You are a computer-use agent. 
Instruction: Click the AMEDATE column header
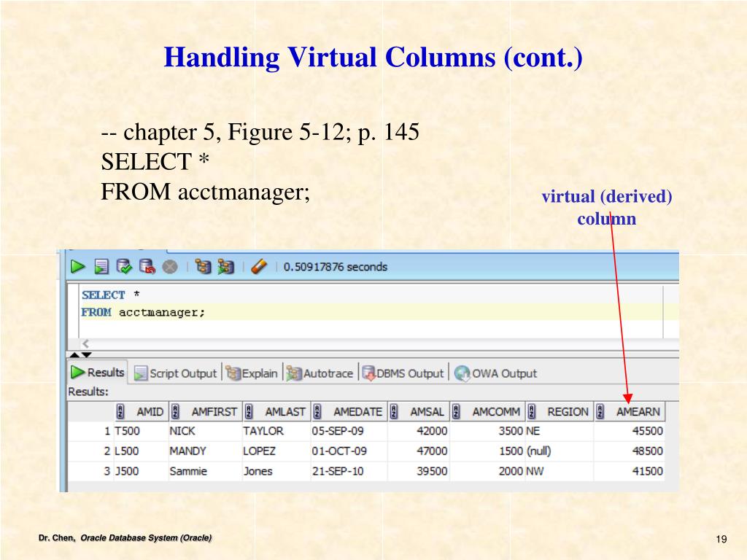(349, 411)
